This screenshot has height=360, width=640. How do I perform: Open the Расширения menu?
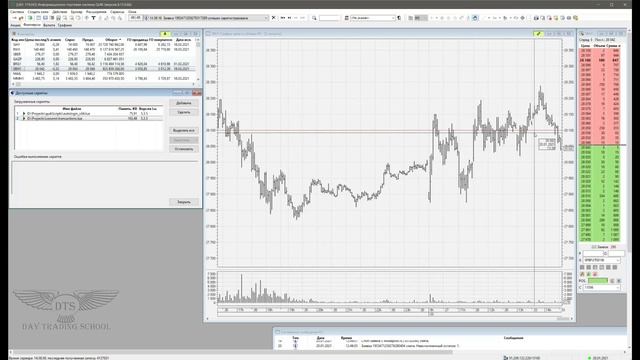pyautogui.click(x=96, y=12)
